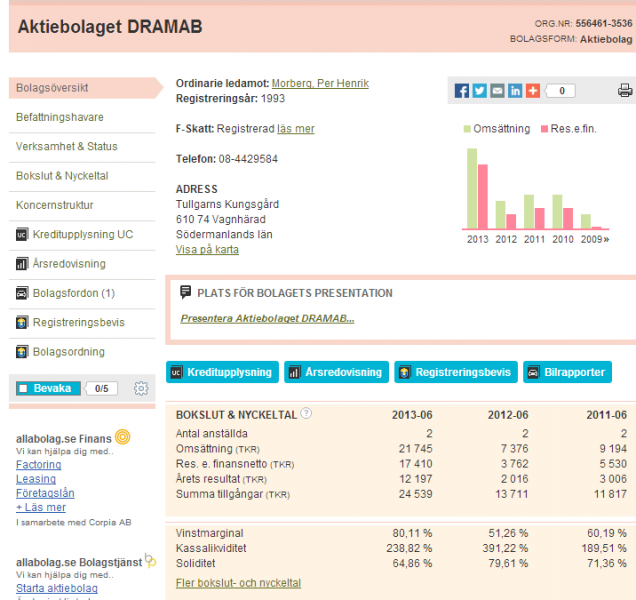Click the 2012-06 column header
Screen dimensions: 636x600
(x=508, y=415)
